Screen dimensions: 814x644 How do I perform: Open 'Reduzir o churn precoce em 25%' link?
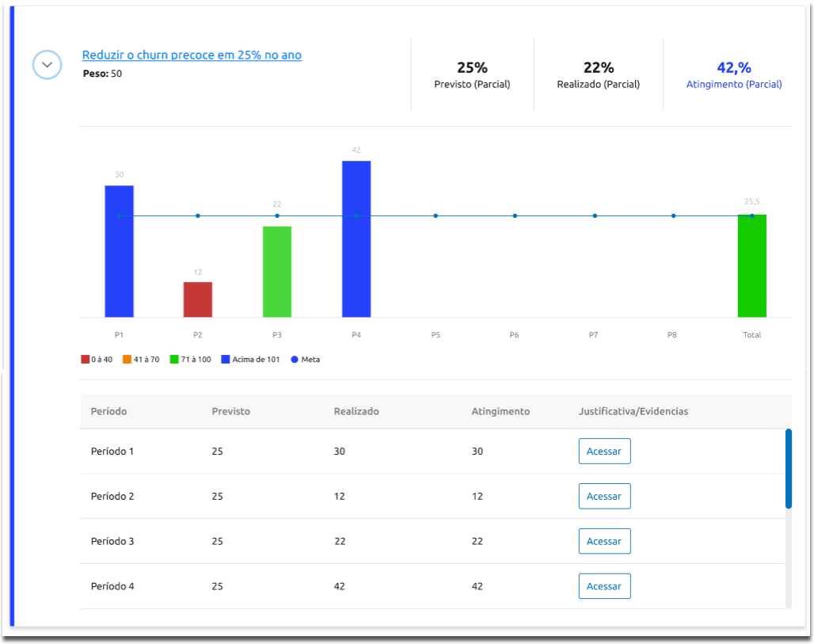pyautogui.click(x=192, y=55)
